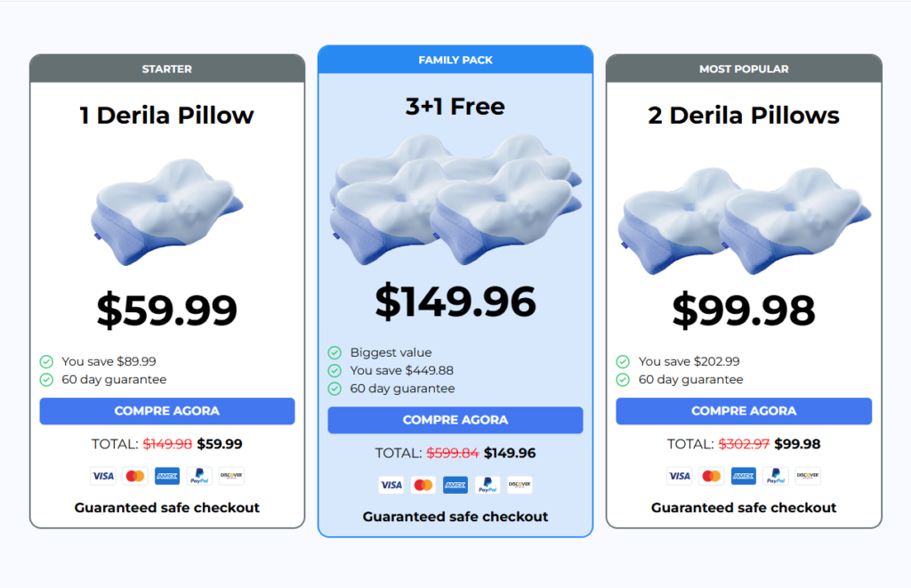Click the four-pillow Family Pack image
This screenshot has height=588, width=911.
click(455, 202)
